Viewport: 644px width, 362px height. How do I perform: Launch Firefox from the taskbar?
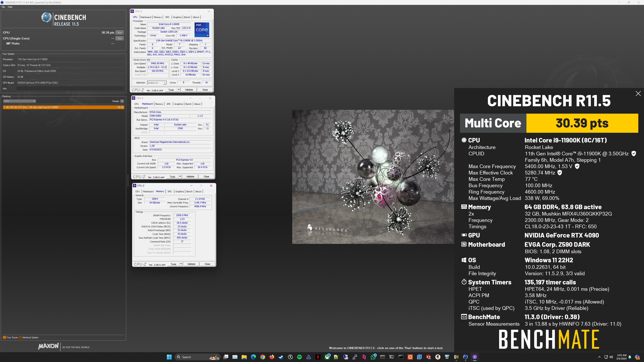(272, 357)
